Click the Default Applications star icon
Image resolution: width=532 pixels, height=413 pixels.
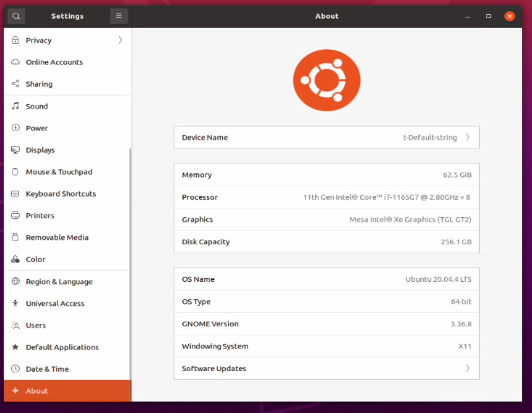pyautogui.click(x=15, y=347)
